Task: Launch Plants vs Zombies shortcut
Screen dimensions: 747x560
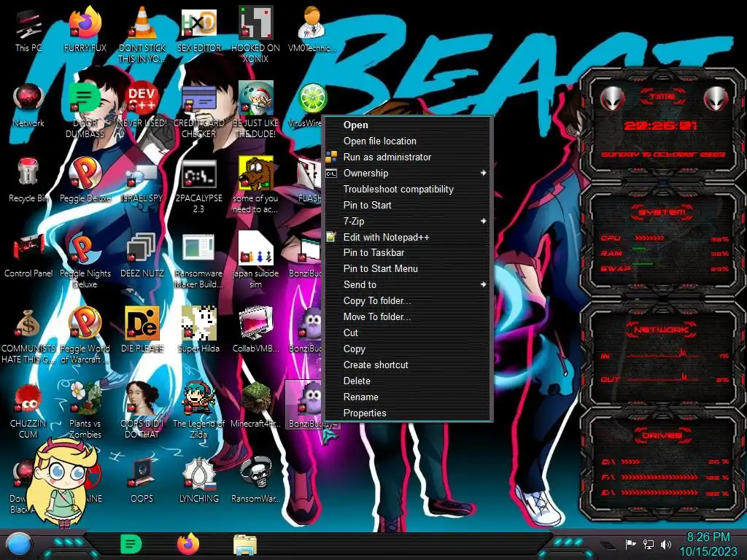Action: 85,411
